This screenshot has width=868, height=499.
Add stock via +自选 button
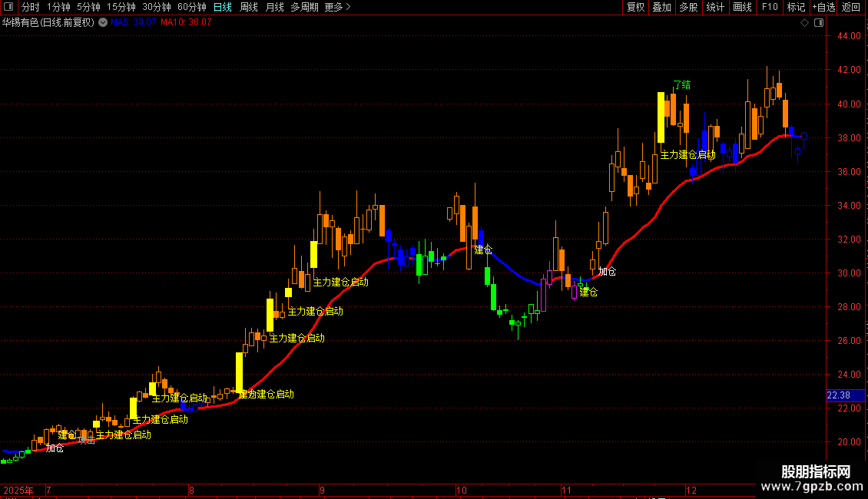pyautogui.click(x=823, y=7)
